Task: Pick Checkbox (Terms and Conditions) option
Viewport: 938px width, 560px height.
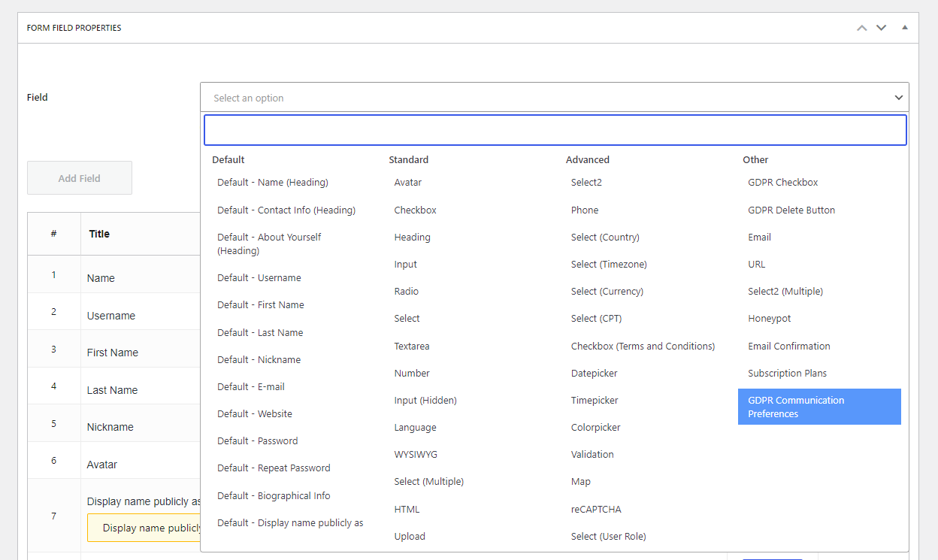Action: 643,347
